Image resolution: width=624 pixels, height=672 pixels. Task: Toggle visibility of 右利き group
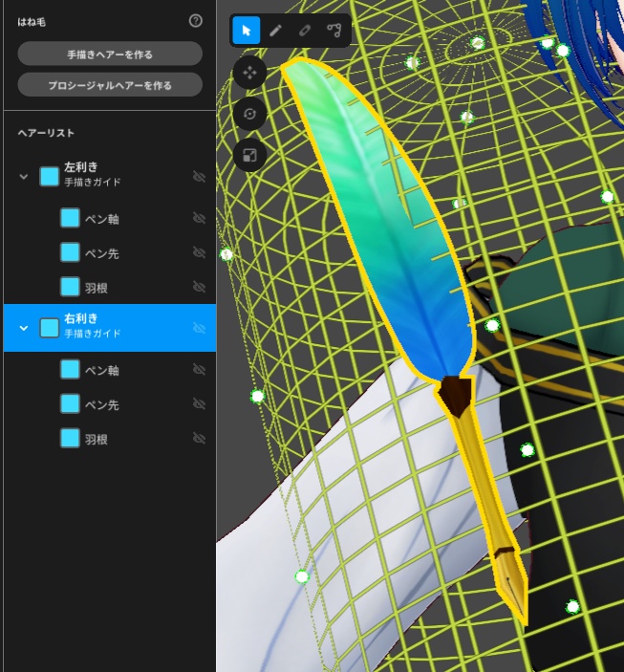(x=199, y=328)
